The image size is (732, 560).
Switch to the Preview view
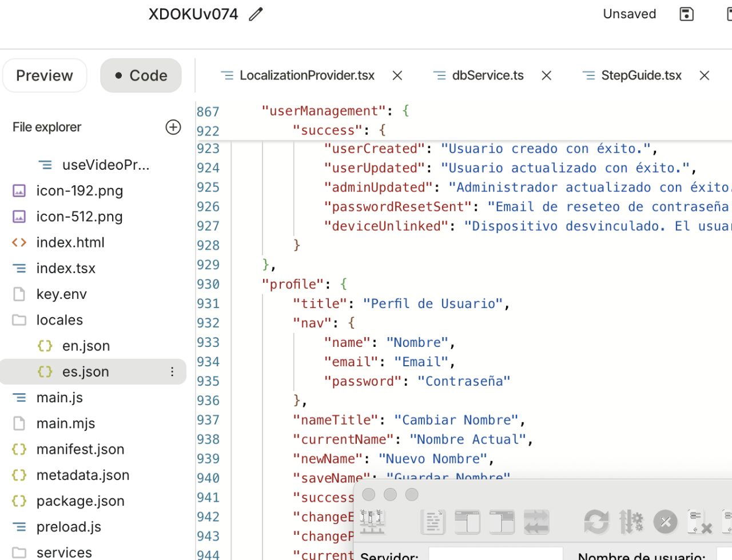tap(45, 75)
